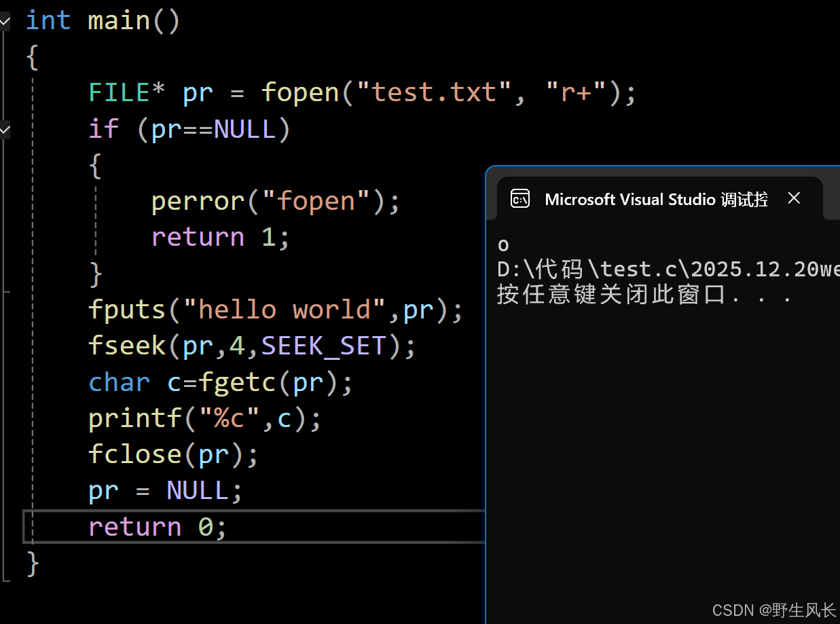Image resolution: width=840 pixels, height=624 pixels.
Task: Click the fputs("hello world",pr) line
Action: click(x=276, y=310)
